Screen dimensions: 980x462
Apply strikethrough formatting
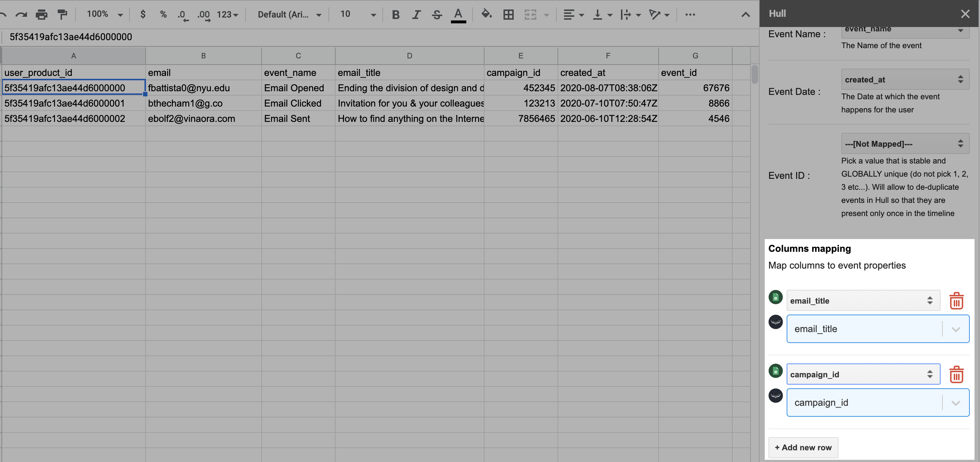[x=437, y=15]
